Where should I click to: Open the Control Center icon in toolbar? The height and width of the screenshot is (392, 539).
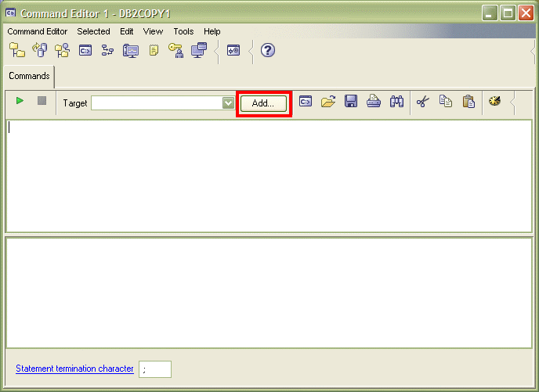tap(17, 50)
